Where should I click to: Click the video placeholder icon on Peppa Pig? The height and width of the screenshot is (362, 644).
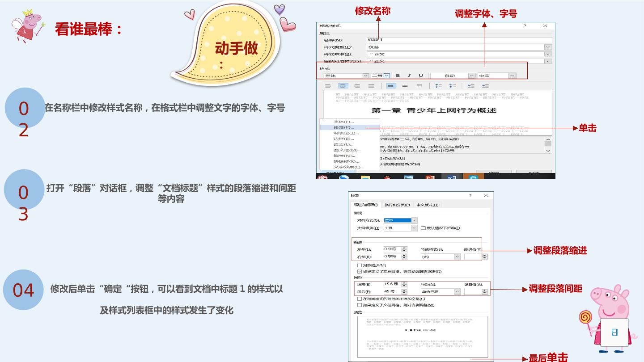tap(614, 332)
